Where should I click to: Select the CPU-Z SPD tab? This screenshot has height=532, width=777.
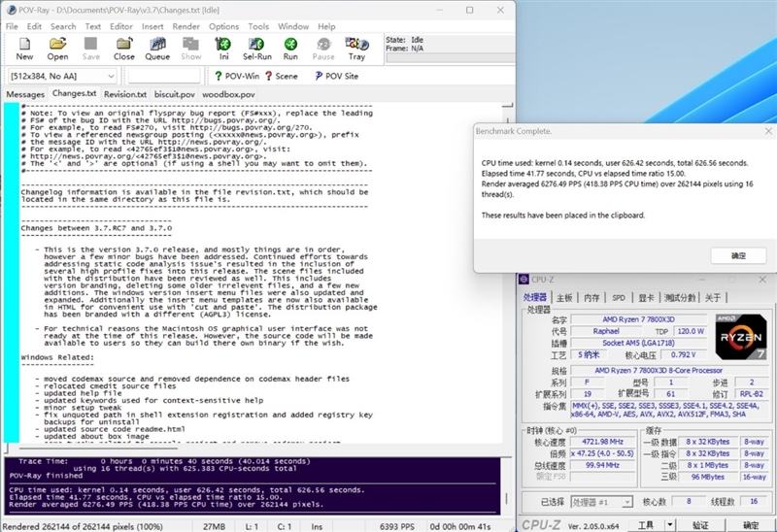pyautogui.click(x=619, y=297)
